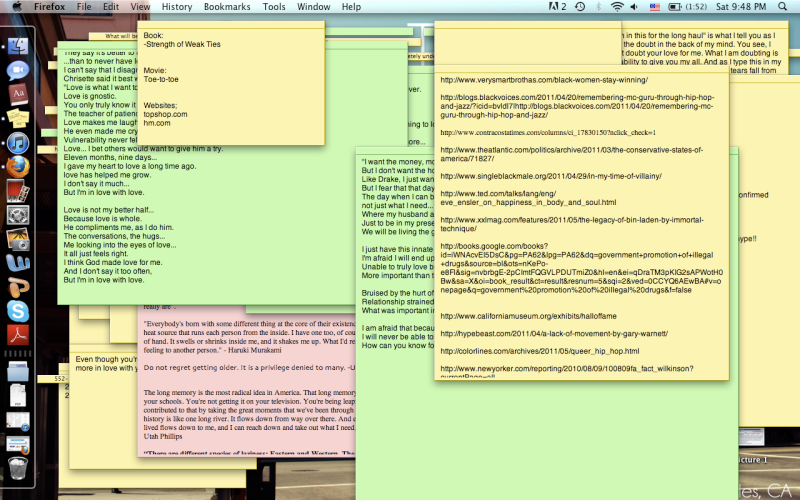Click the Bluetooth status icon
The width and height of the screenshot is (800, 500).
point(598,7)
